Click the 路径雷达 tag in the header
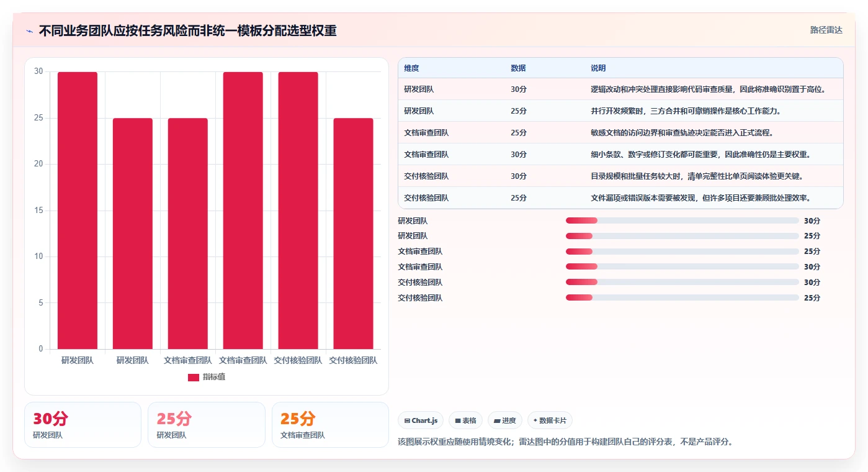 click(826, 30)
